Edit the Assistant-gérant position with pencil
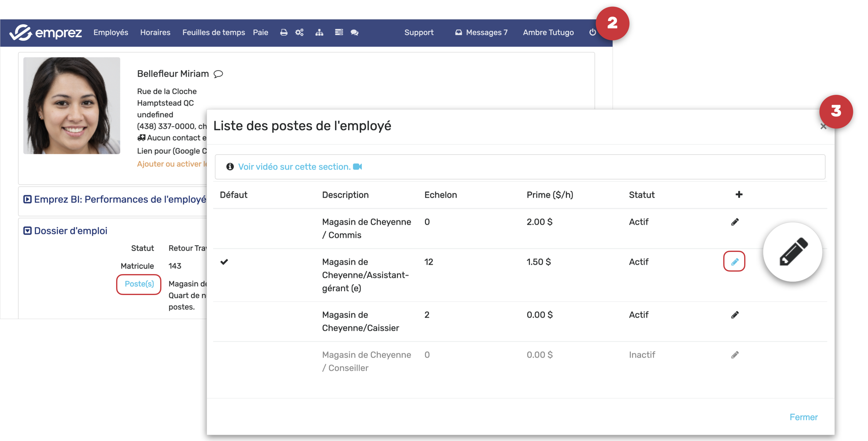 (734, 262)
